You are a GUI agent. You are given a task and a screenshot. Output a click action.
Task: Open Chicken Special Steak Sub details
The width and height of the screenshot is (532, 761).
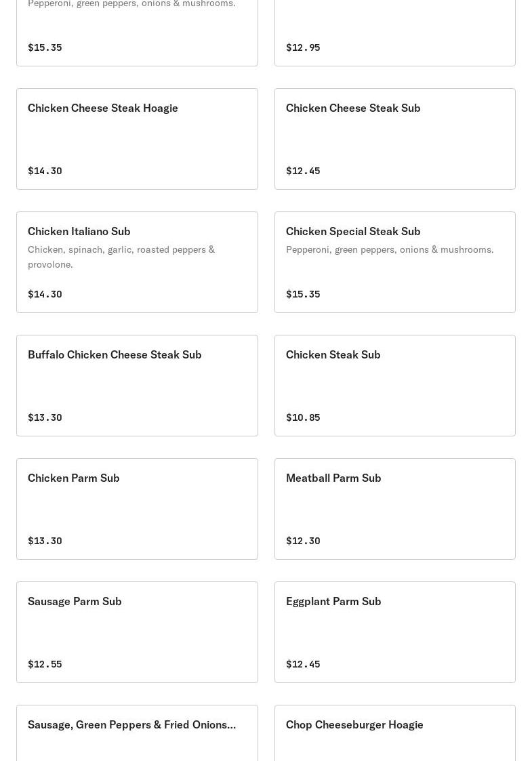[394, 262]
